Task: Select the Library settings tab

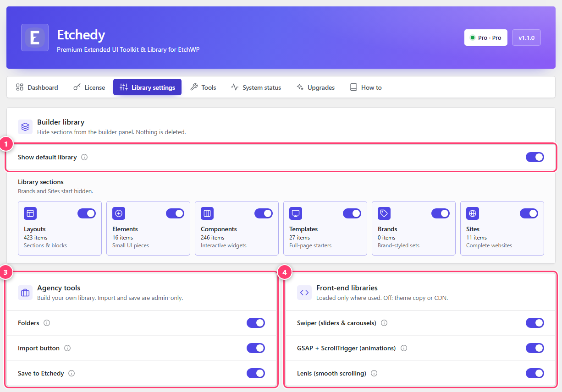Action: tap(147, 87)
